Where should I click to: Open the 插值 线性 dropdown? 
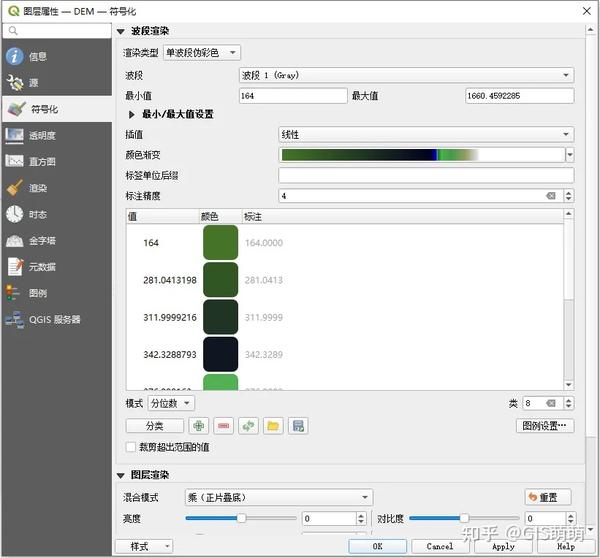click(x=426, y=134)
